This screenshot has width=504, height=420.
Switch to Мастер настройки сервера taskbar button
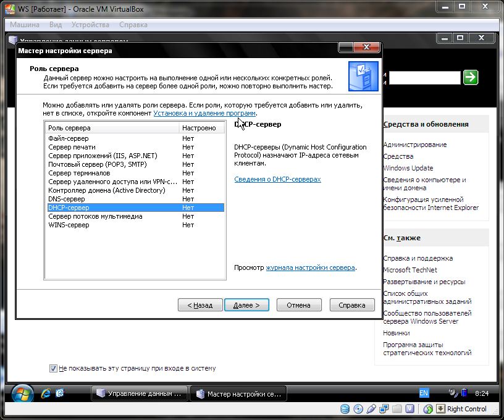(238, 393)
